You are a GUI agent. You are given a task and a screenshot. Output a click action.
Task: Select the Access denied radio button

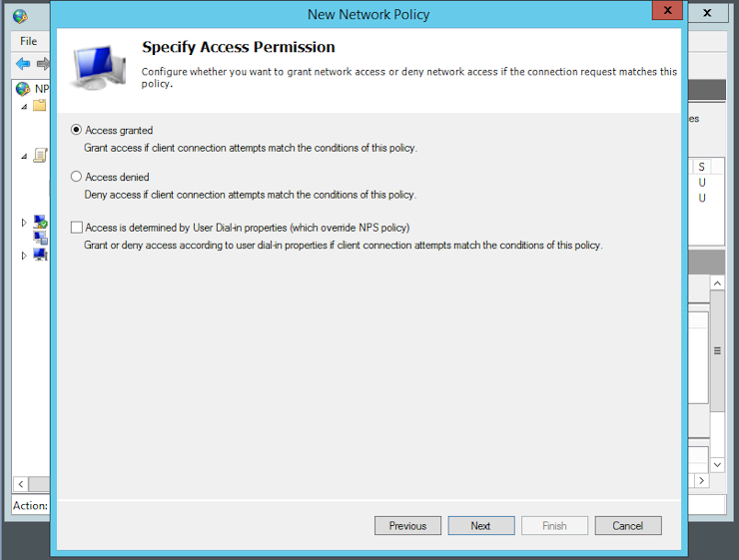pos(76,177)
